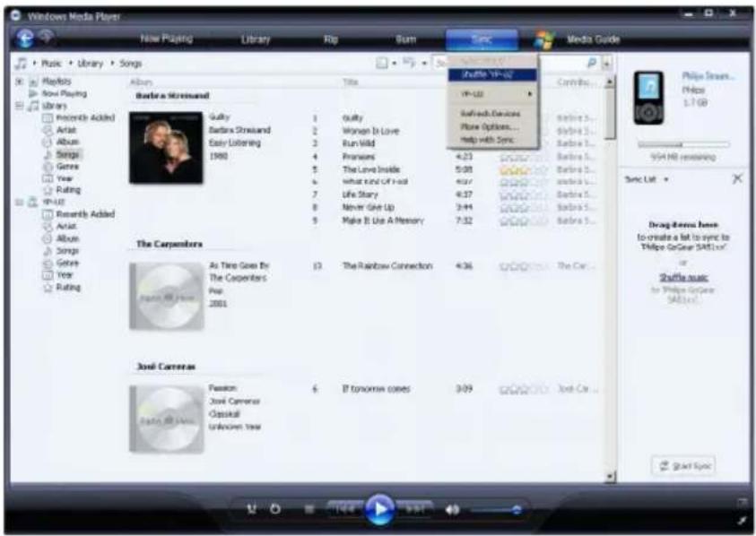This screenshot has height=536, width=756.
Task: Click the José Carreras album placeholder art
Action: [x=166, y=419]
